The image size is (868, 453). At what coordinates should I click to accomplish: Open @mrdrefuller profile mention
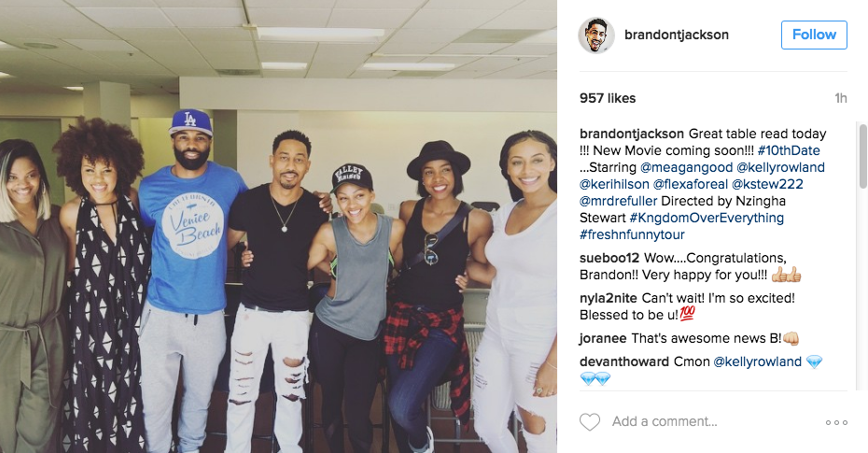tap(619, 201)
